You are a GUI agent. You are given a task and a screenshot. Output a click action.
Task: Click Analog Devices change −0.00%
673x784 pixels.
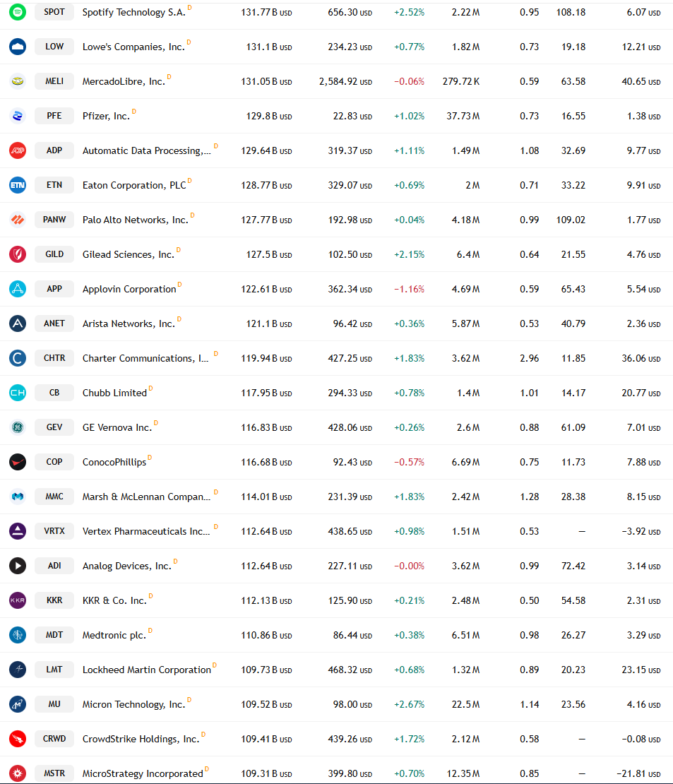409,566
